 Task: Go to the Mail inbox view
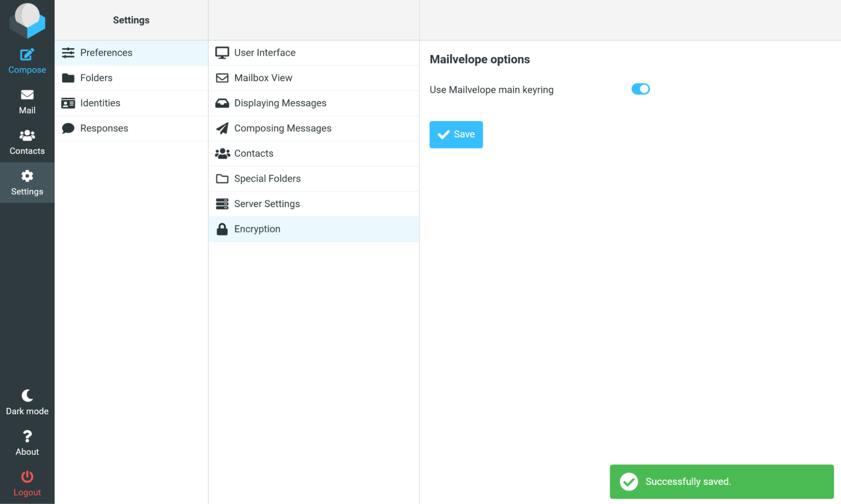tap(27, 101)
